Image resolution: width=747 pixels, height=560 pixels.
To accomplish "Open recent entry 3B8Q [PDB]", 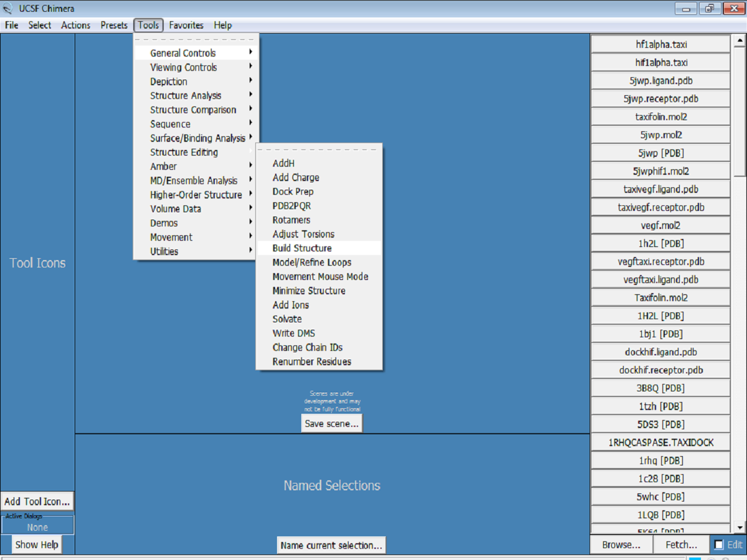I will (x=660, y=388).
